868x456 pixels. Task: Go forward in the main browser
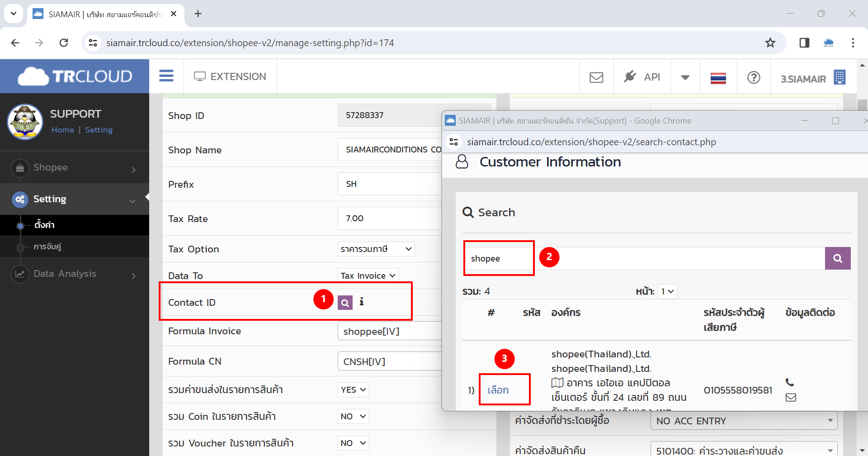39,43
